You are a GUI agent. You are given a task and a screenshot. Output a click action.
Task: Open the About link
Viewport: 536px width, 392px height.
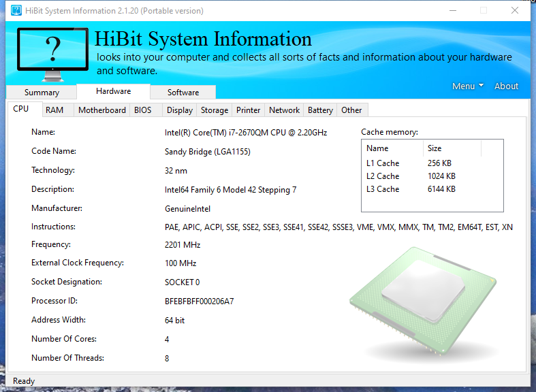pyautogui.click(x=506, y=86)
